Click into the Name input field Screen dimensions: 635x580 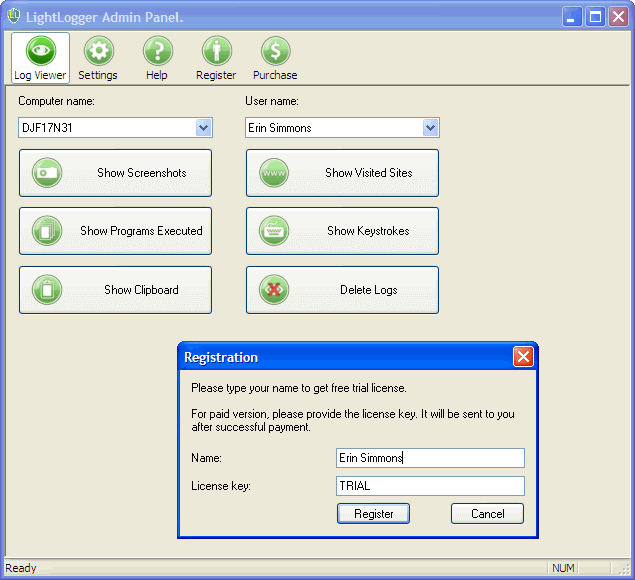(430, 458)
